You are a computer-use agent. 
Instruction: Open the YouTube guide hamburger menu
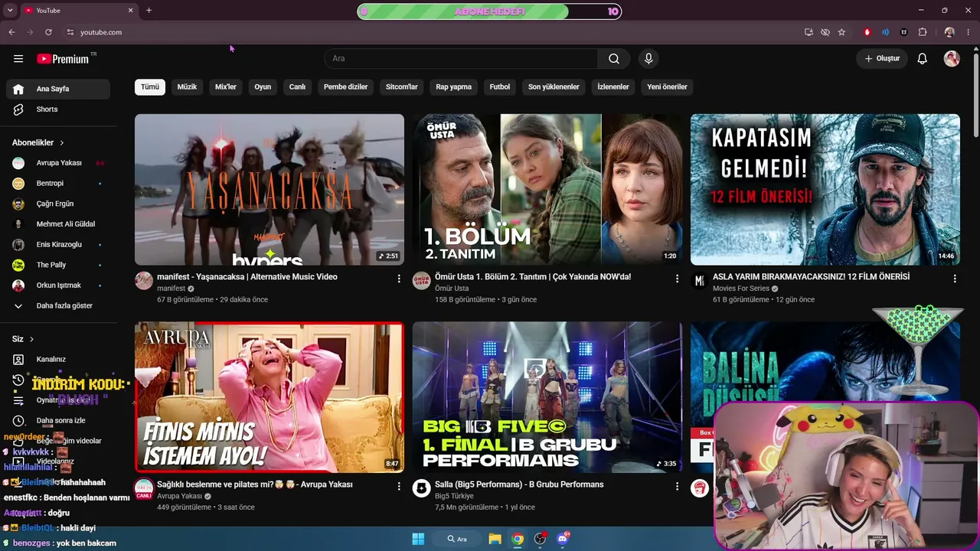coord(18,59)
